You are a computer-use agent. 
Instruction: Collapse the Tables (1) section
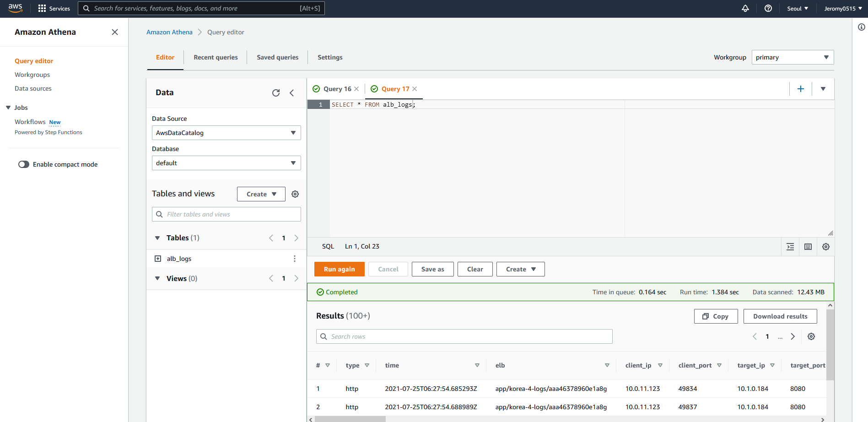157,238
